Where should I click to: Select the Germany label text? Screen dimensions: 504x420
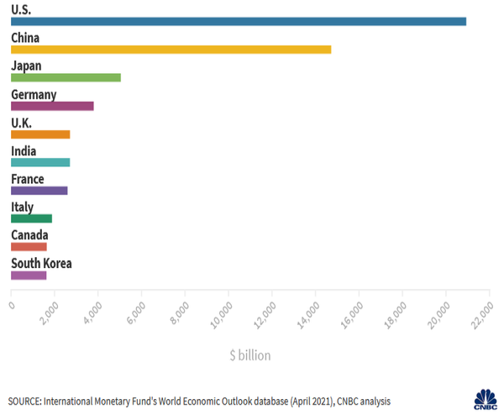pos(34,94)
